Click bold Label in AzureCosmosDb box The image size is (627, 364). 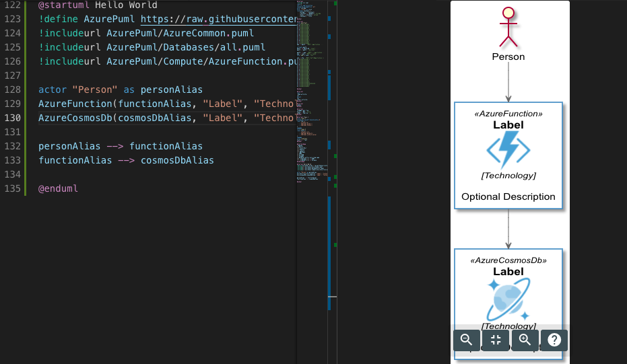pos(508,272)
